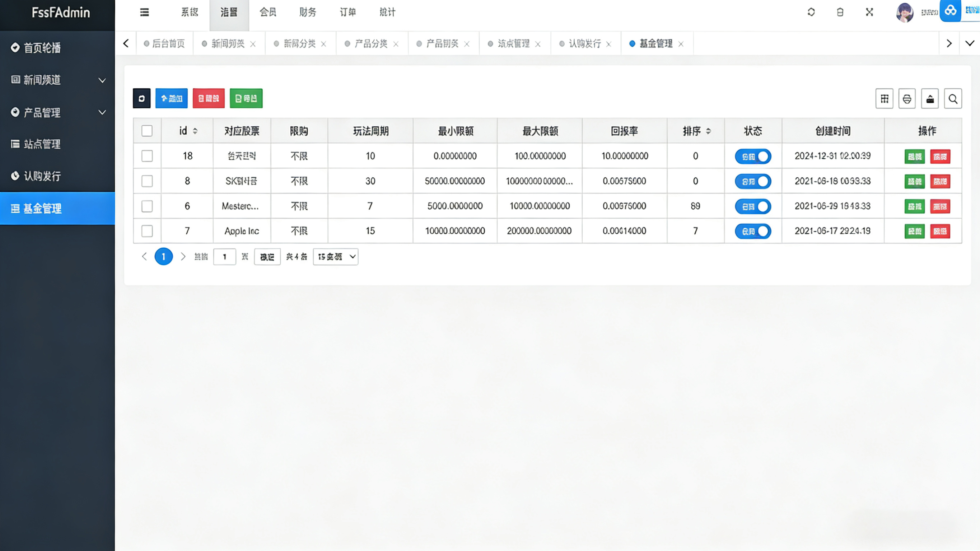Open the column filter grid icon
Viewport: 980px width, 551px height.
point(884,99)
